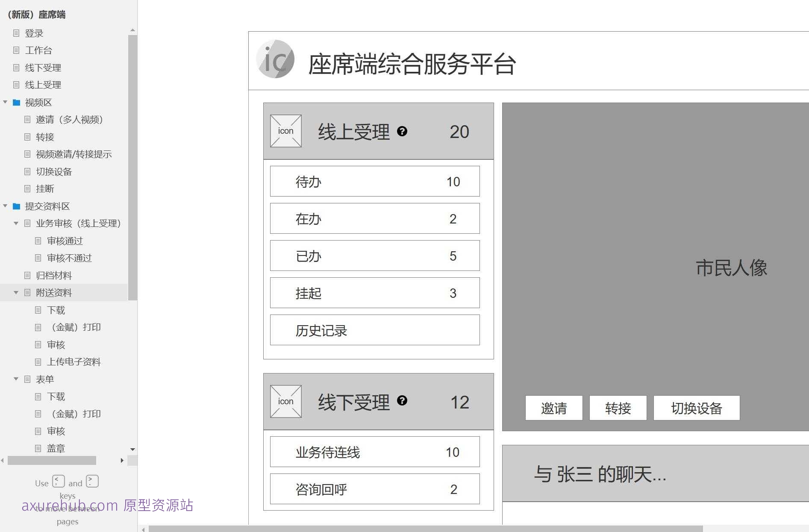Click the icon placeholder on the 线下受理 card
The image size is (809, 532).
285,401
